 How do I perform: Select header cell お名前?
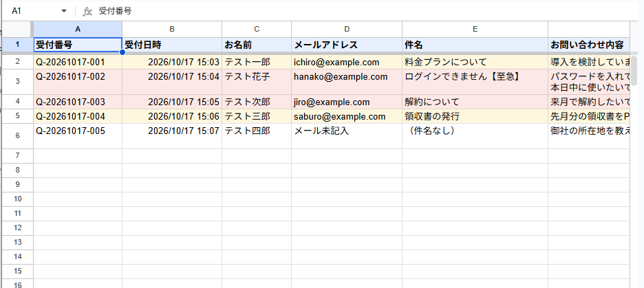click(257, 45)
